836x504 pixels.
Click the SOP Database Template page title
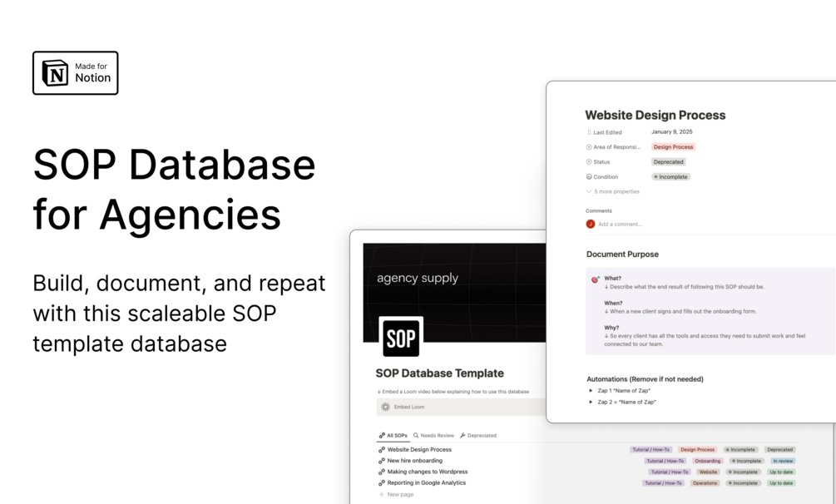click(440, 373)
